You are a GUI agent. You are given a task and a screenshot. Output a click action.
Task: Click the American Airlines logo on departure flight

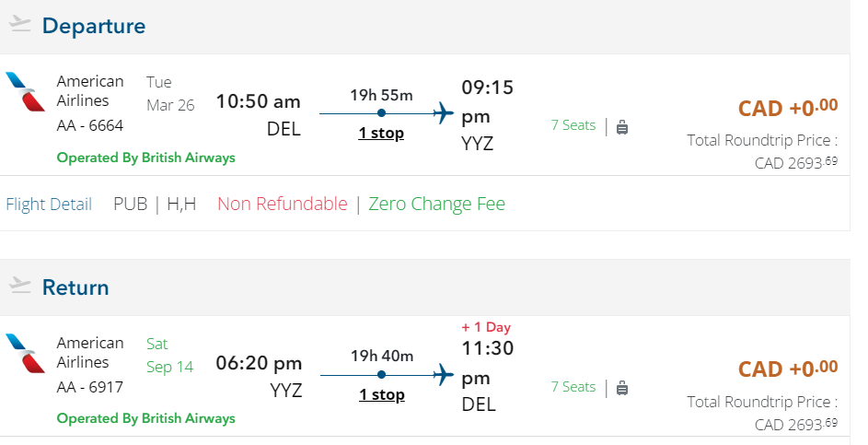[x=25, y=92]
